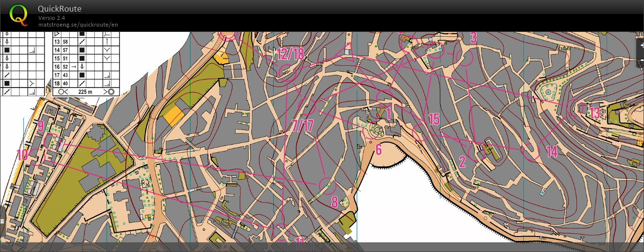The height and width of the screenshot is (252, 644).
Task: Select control circle 14 on the map
Action: click(x=531, y=151)
